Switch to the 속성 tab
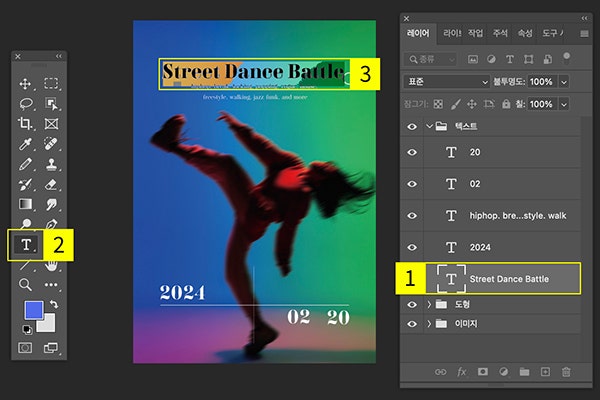 (x=525, y=33)
